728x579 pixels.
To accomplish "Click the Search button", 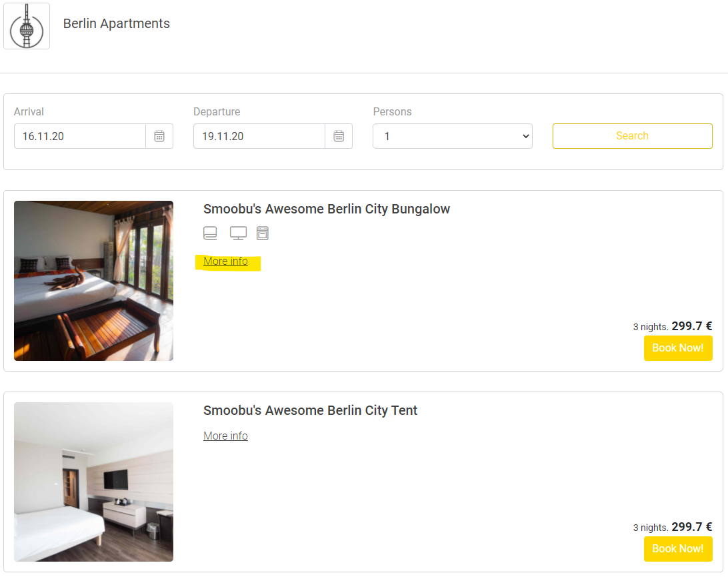I will (633, 135).
